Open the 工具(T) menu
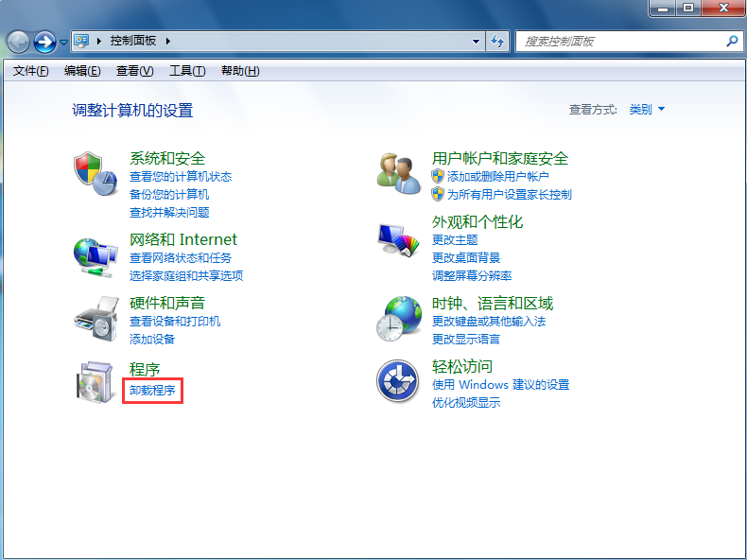 point(187,71)
